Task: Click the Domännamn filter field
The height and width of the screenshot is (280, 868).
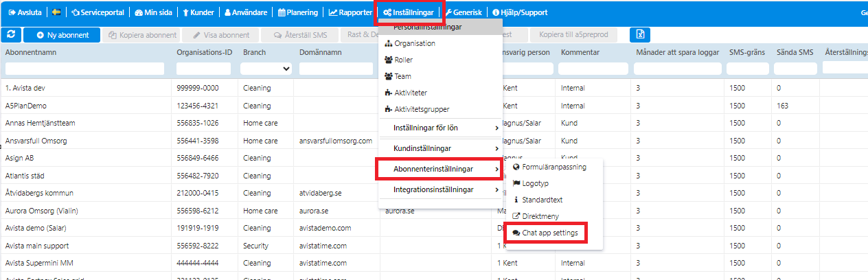Action: [336, 69]
